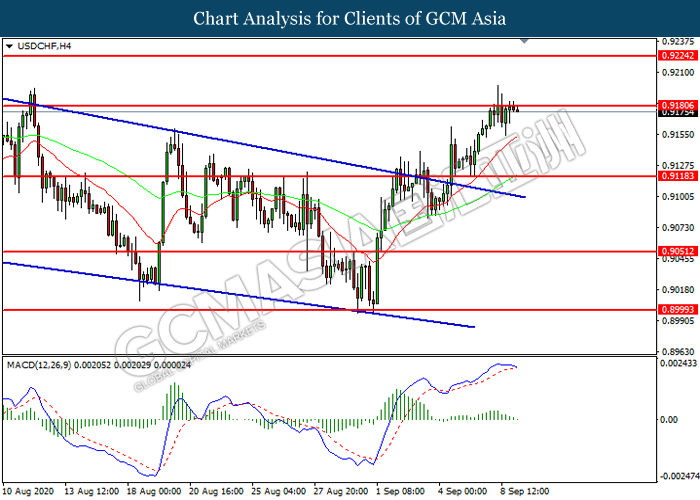Click the 25 Aug 04:00 time label
This screenshot has width=700, height=500.
pyautogui.click(x=279, y=491)
